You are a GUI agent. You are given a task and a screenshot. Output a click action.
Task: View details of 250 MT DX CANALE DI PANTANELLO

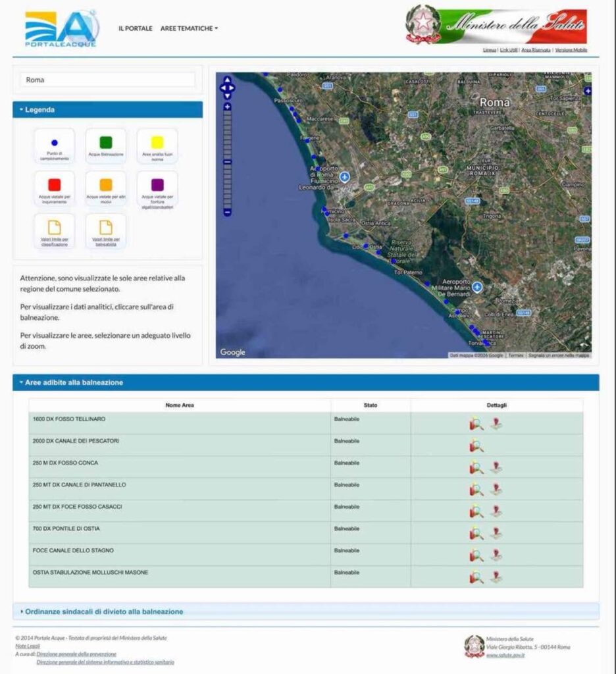[476, 490]
